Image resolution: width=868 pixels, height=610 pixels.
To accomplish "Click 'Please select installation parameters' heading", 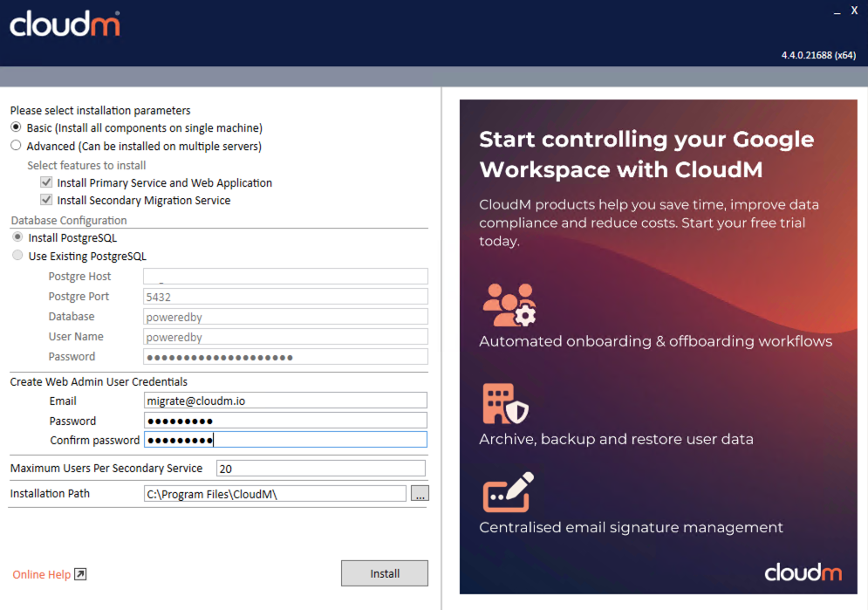I will (100, 111).
